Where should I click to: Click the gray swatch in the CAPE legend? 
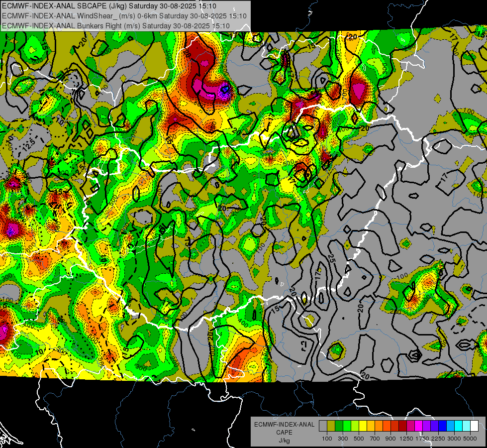pos(323,426)
